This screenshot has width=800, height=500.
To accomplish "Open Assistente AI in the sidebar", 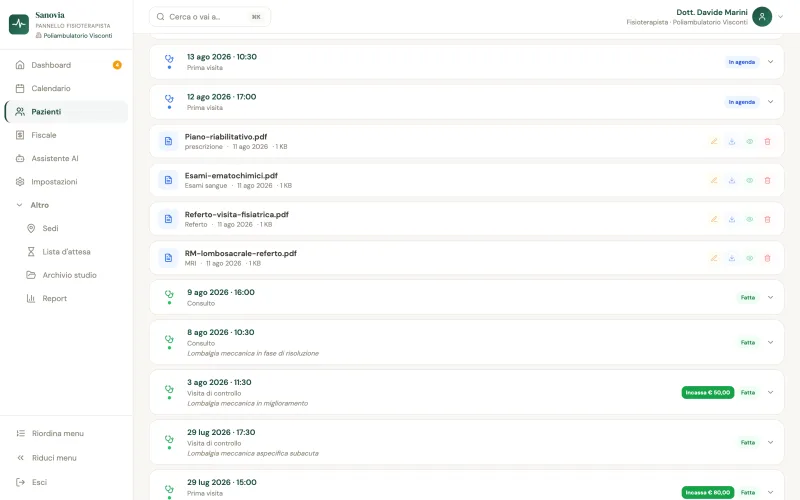I will 66,159.
